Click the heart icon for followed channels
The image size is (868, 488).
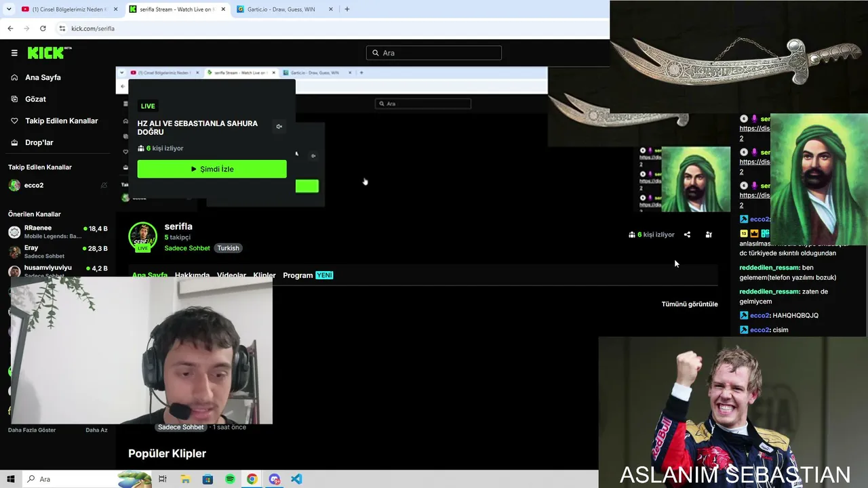pyautogui.click(x=14, y=121)
